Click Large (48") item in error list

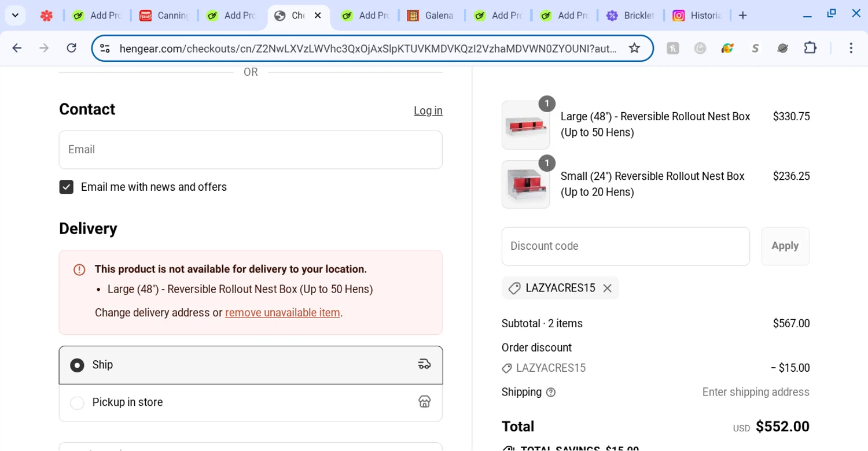pyautogui.click(x=240, y=290)
